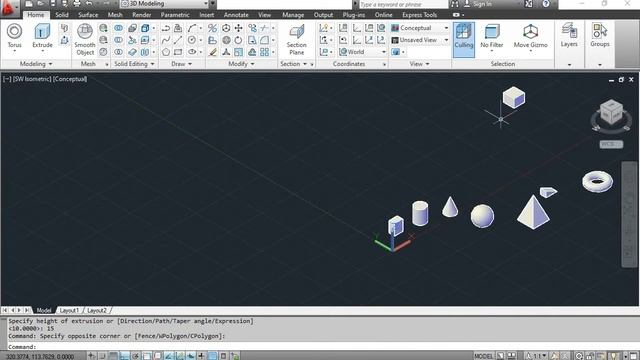This screenshot has height=360, width=640.
Task: Open the Conceptual visual style dropdown
Action: pyautogui.click(x=420, y=28)
